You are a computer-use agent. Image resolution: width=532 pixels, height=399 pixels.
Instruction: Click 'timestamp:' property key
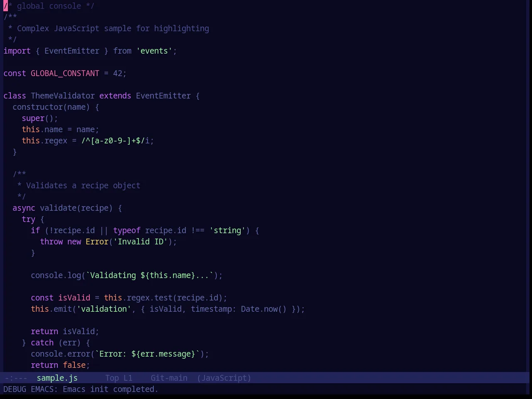point(214,309)
